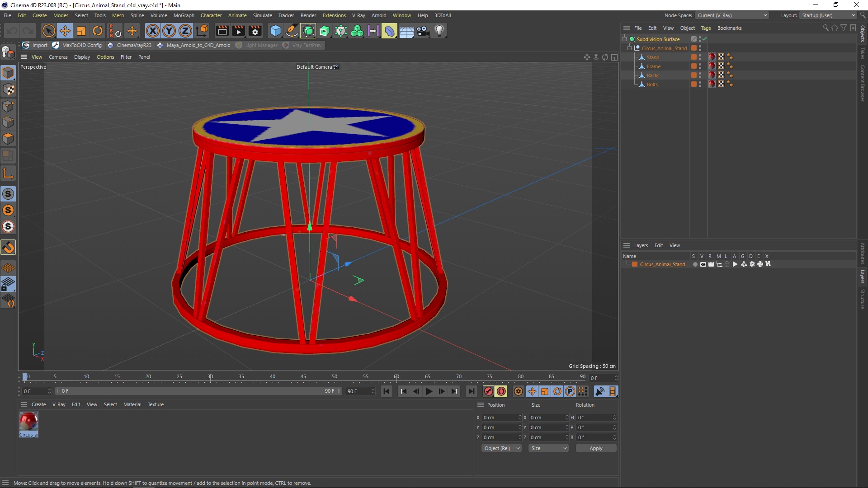Toggle X axis lock icon
Image resolution: width=868 pixels, height=488 pixels.
[153, 31]
